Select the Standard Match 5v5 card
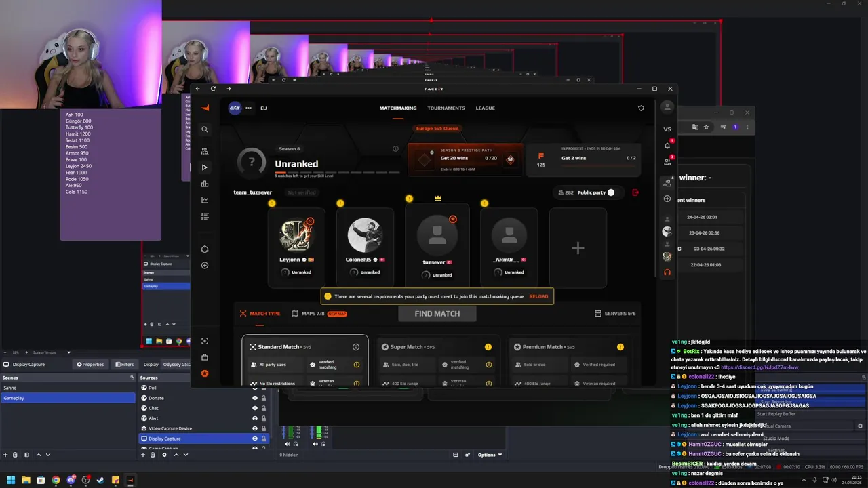This screenshot has width=868, height=488. (x=305, y=361)
